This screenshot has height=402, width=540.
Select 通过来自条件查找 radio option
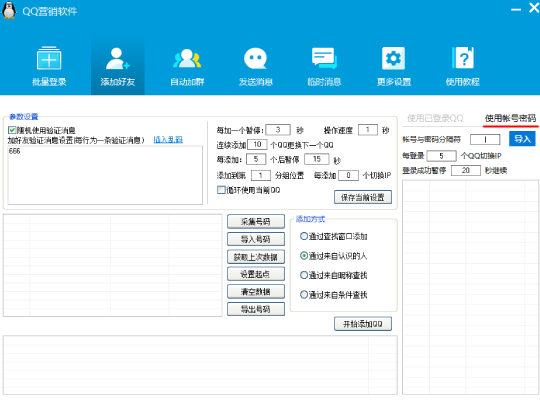pyautogui.click(x=304, y=295)
